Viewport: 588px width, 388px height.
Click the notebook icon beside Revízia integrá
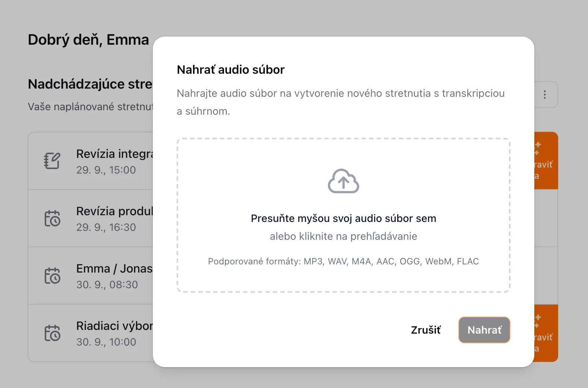[52, 161]
